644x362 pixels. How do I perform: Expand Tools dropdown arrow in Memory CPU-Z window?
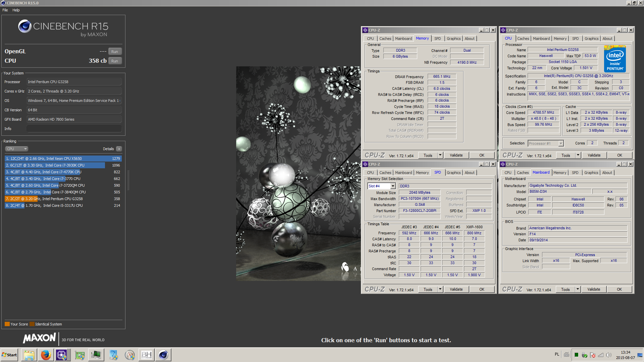pos(440,155)
